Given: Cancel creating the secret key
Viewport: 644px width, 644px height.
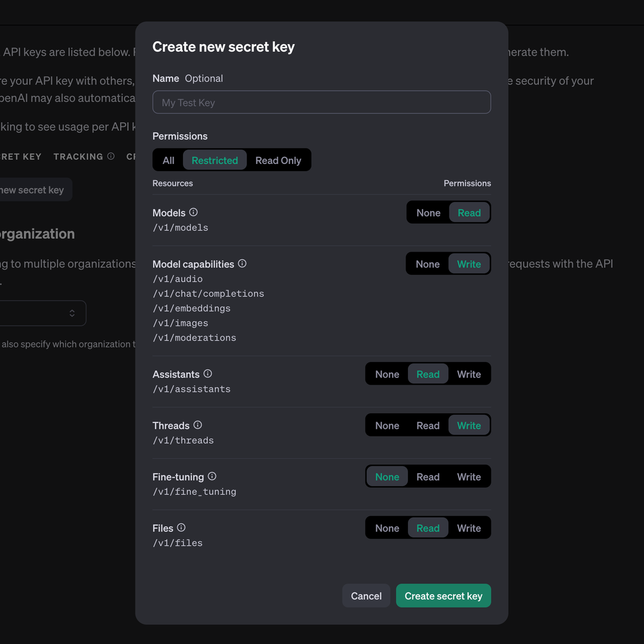Looking at the screenshot, I should coord(366,595).
